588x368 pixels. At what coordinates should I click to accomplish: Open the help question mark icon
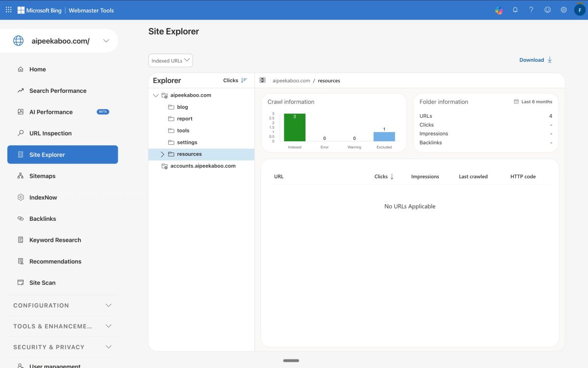point(531,10)
